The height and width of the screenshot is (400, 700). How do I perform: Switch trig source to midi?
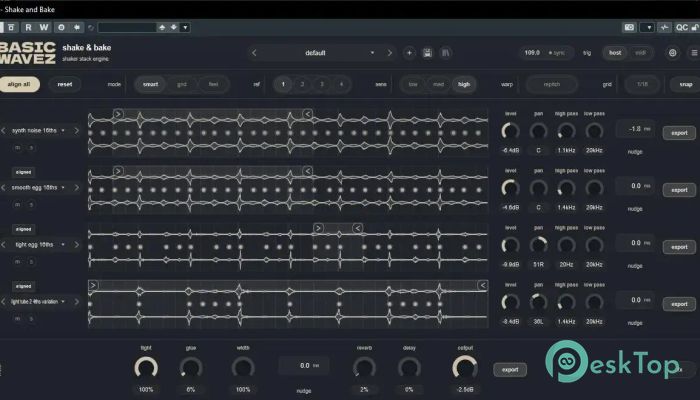(x=641, y=53)
